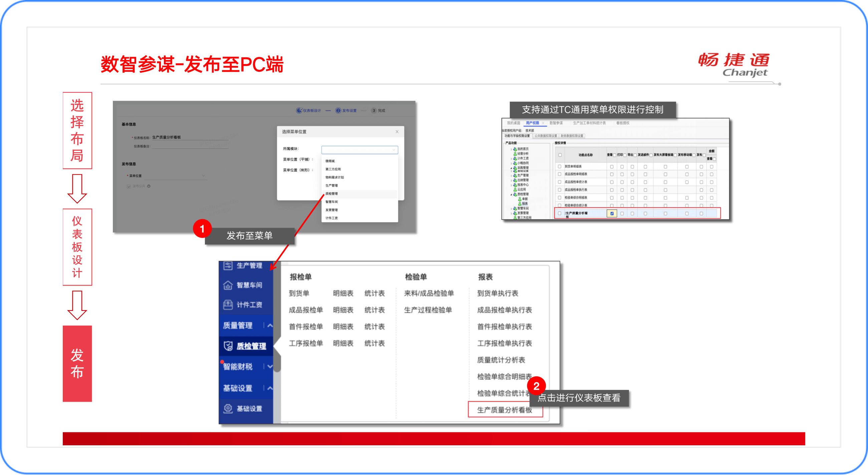Choose 微商城 in module dropdown list
The width and height of the screenshot is (868, 475).
click(360, 161)
